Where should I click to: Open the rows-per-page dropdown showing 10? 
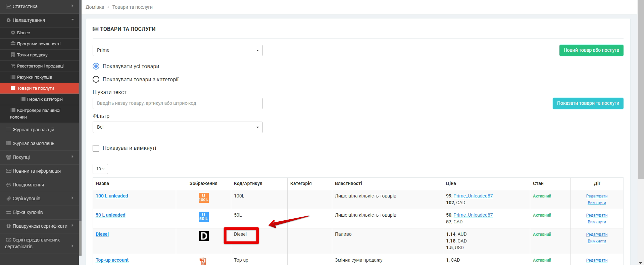100,169
